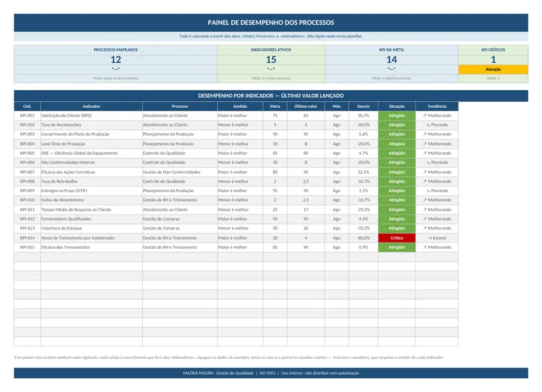Select deviation '-40,0%' for KPI-002
Image resolution: width=542 pixels, height=392 pixels.
363,125
